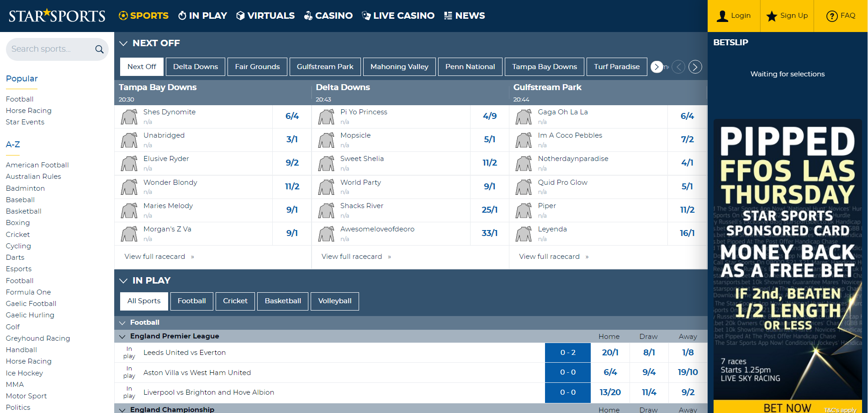Switch in-play filter to Basketball
This screenshot has width=868, height=413.
tap(283, 301)
